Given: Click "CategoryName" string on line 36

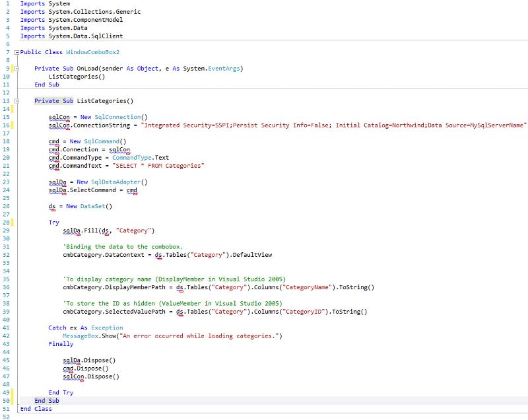Looking at the screenshot, I should point(306,287).
